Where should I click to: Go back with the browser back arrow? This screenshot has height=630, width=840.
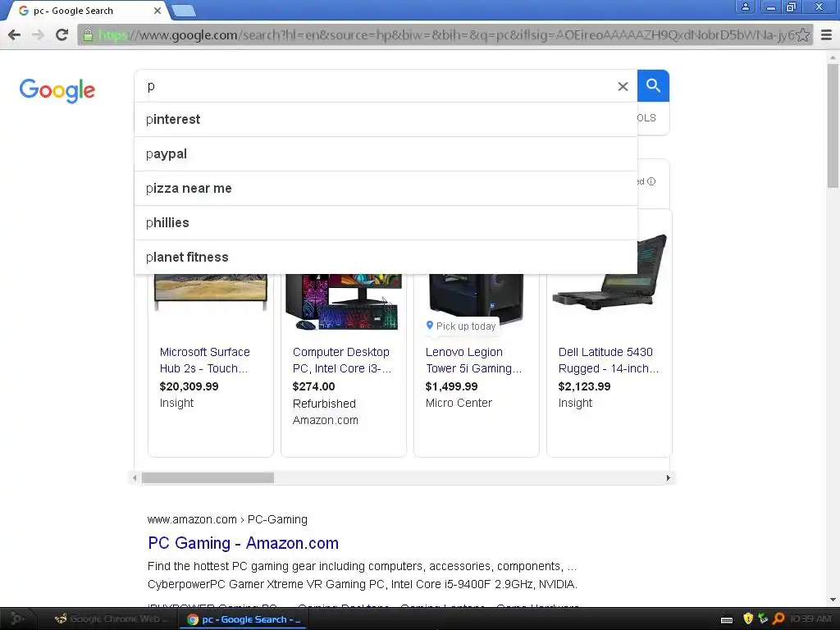tap(15, 34)
